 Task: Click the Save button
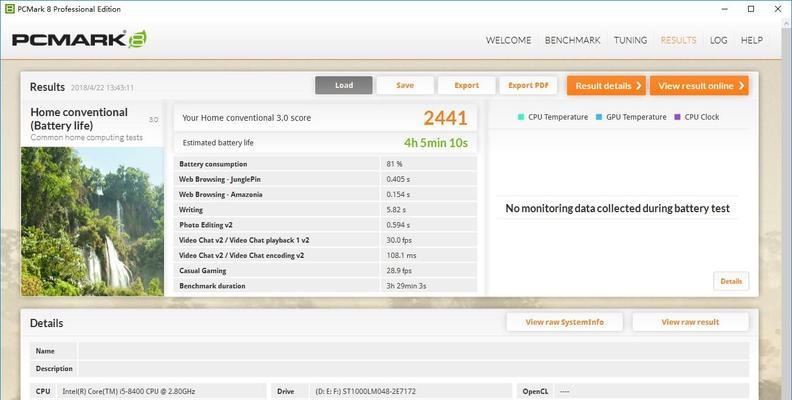pyautogui.click(x=405, y=85)
